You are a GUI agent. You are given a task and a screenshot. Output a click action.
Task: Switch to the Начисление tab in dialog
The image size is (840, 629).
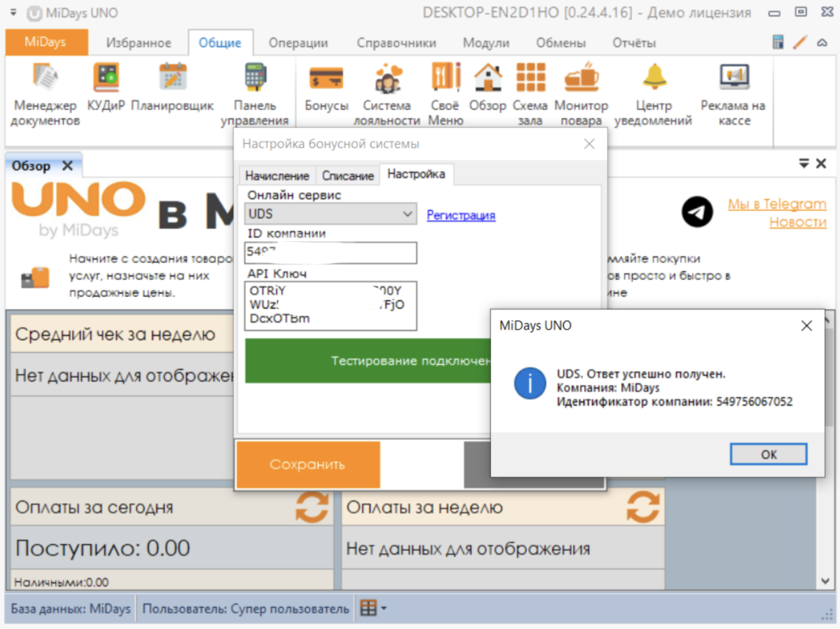pos(277,176)
